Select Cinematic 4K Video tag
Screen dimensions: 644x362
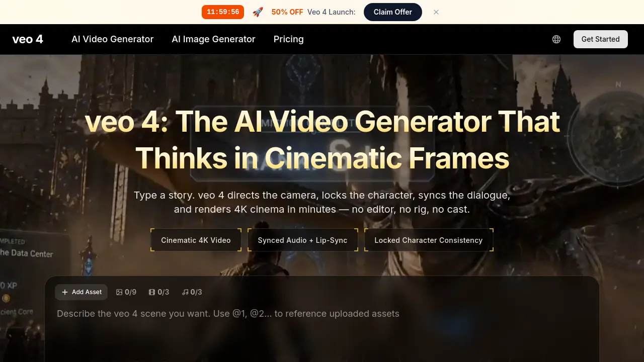(x=196, y=240)
